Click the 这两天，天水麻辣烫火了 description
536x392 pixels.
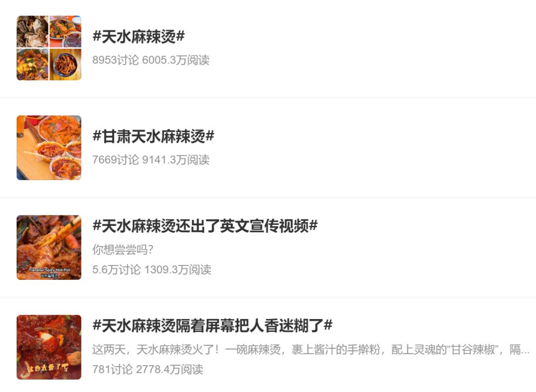311,350
